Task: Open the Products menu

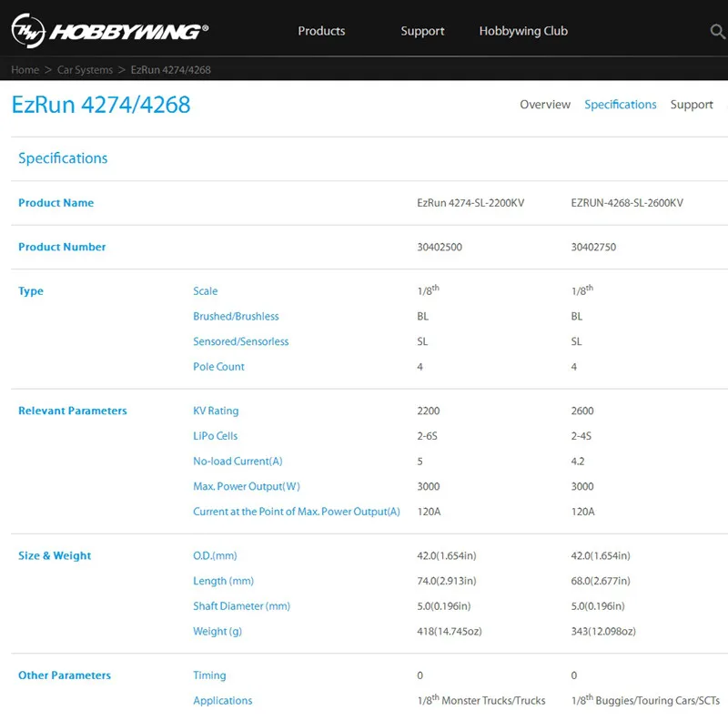Action: point(321,31)
